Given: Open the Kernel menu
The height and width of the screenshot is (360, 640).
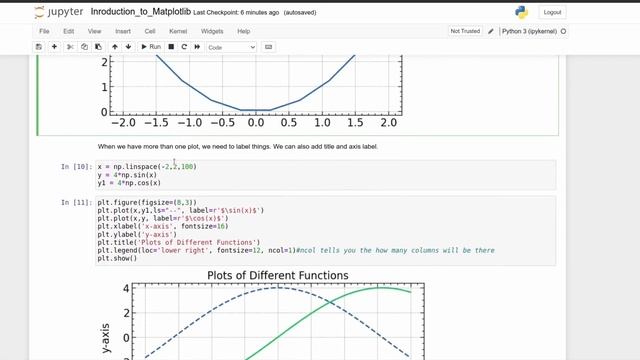Looking at the screenshot, I should (178, 31).
